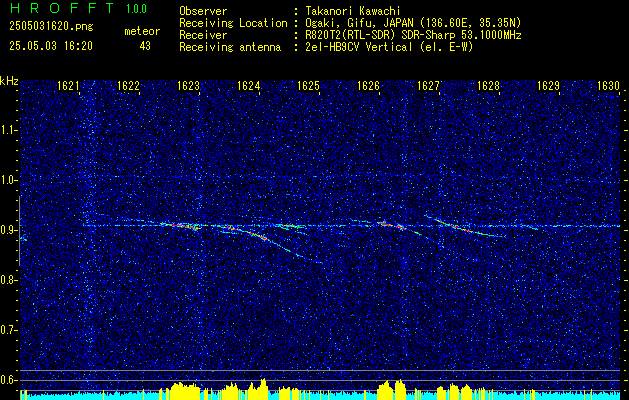Click the Observer label

point(203,11)
